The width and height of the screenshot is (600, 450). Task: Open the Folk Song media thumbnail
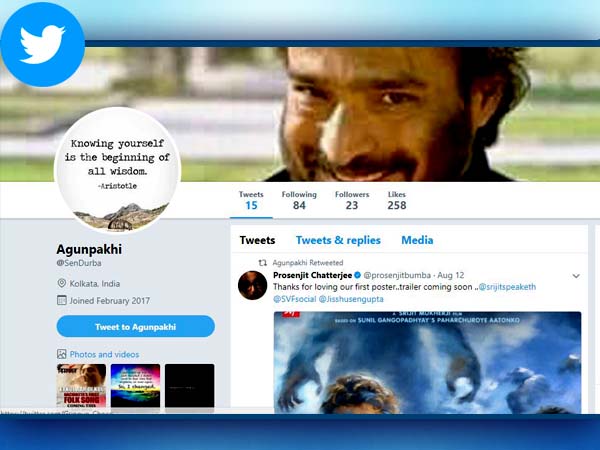[x=82, y=385]
